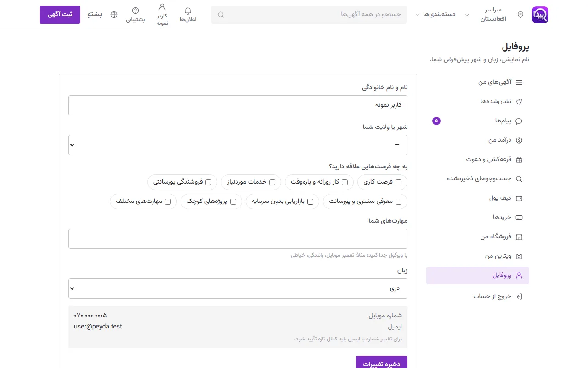The width and height of the screenshot is (588, 368).
Task: Open the زبان dropdown showing دری
Action: coord(238,288)
